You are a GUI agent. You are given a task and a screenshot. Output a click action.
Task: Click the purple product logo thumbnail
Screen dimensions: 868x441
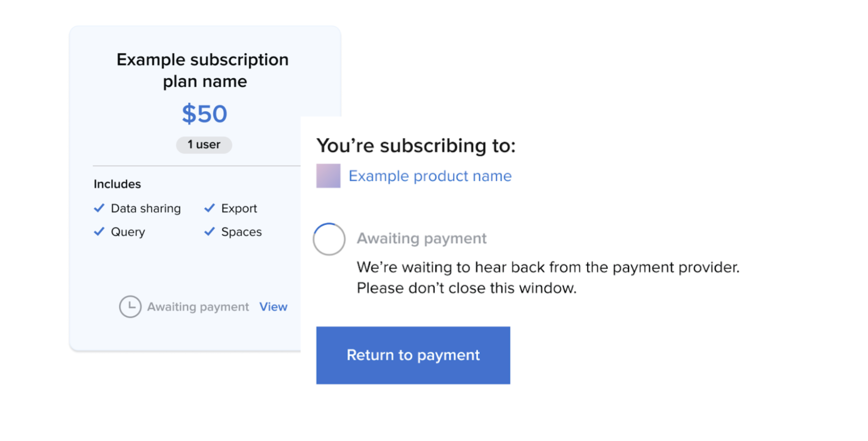click(328, 176)
